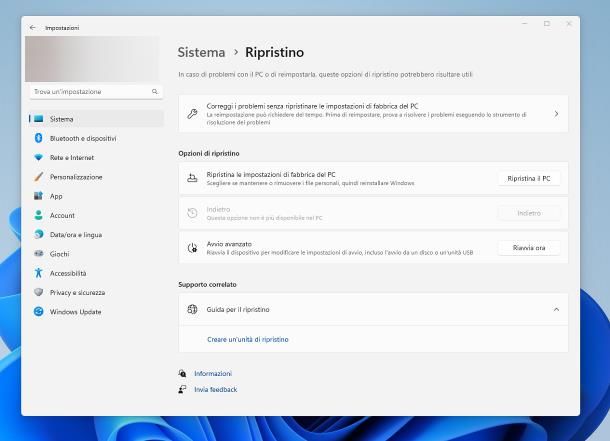The height and width of the screenshot is (441, 610).
Task: Open the Informazioni link
Action: (x=213, y=373)
